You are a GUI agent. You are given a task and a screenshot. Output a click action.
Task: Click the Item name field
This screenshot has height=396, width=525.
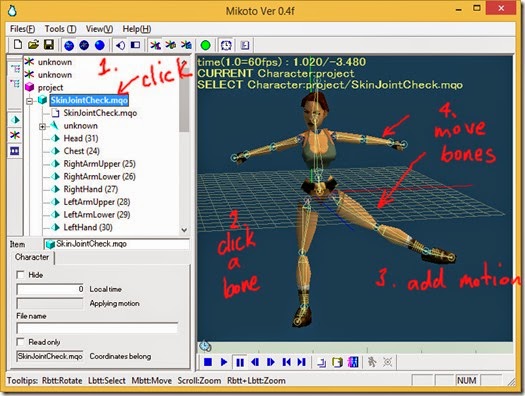click(116, 244)
